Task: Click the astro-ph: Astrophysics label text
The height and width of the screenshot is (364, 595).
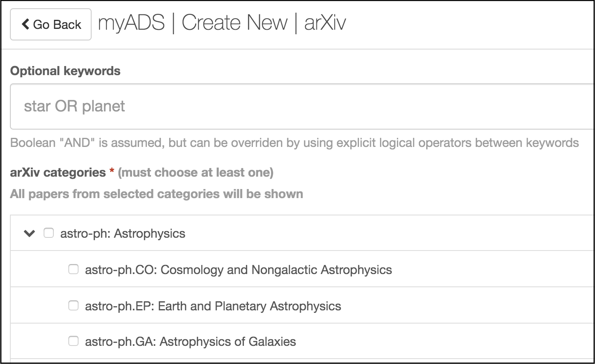Action: click(123, 234)
